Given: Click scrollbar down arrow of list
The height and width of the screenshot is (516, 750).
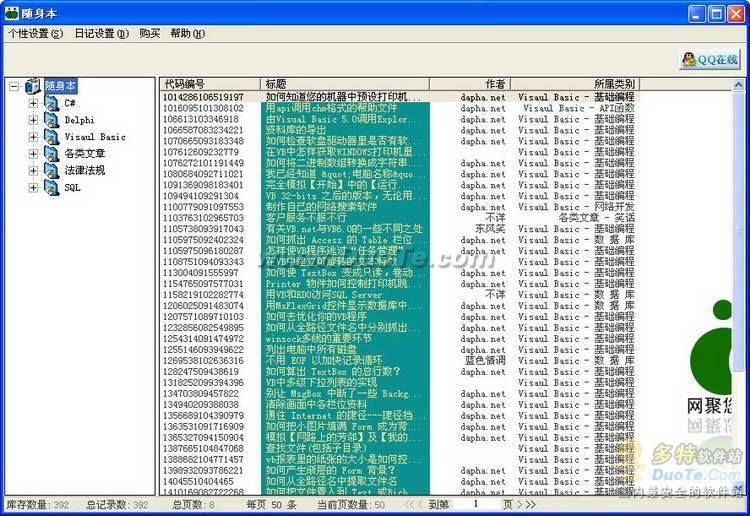Looking at the screenshot, I should pyautogui.click(x=738, y=489).
